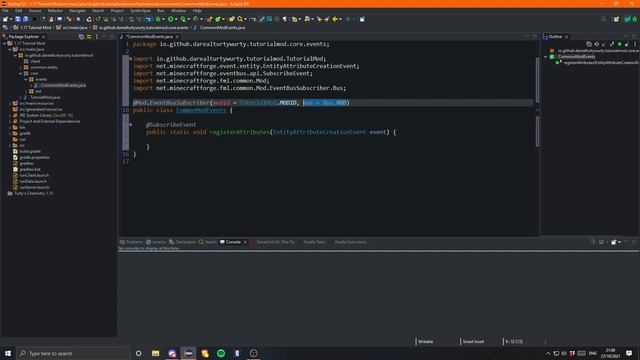Click CommonModEvents class in Outline
This screenshot has height=360, width=640.
click(x=576, y=57)
